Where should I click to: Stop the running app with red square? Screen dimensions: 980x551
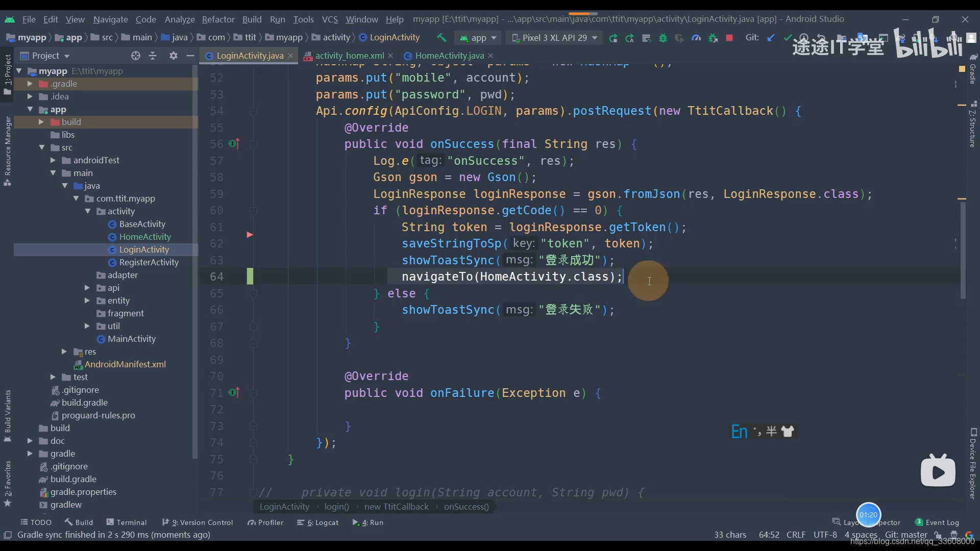click(x=729, y=38)
